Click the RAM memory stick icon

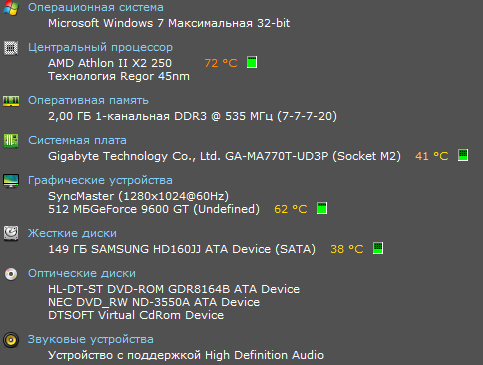11,101
